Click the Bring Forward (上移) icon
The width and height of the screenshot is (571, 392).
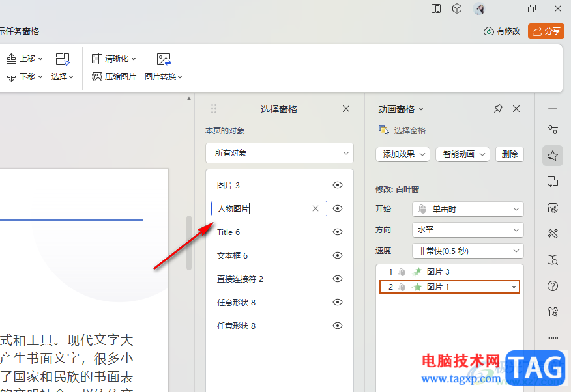pyautogui.click(x=11, y=59)
